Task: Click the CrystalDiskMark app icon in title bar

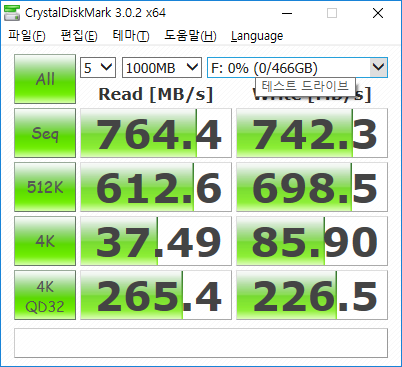Action: point(12,13)
